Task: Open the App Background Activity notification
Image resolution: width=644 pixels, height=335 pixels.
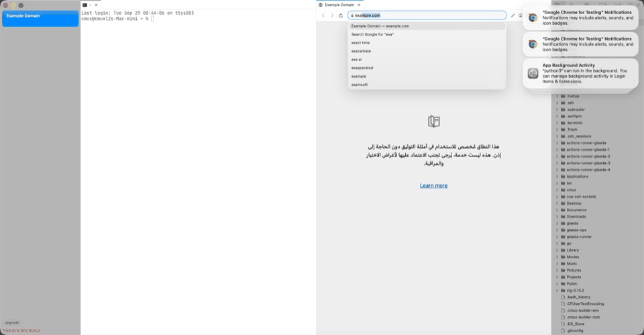Action: click(580, 73)
